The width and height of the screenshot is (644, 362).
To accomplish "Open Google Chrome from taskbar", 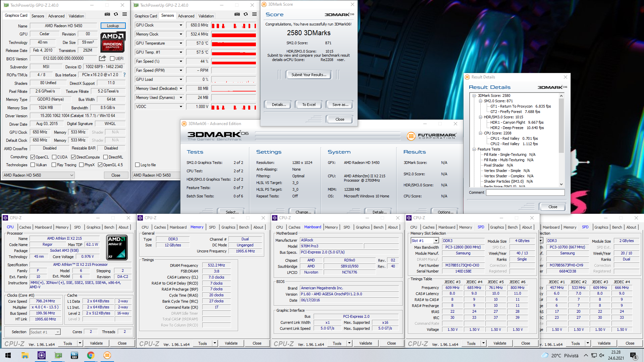I will 91,355.
